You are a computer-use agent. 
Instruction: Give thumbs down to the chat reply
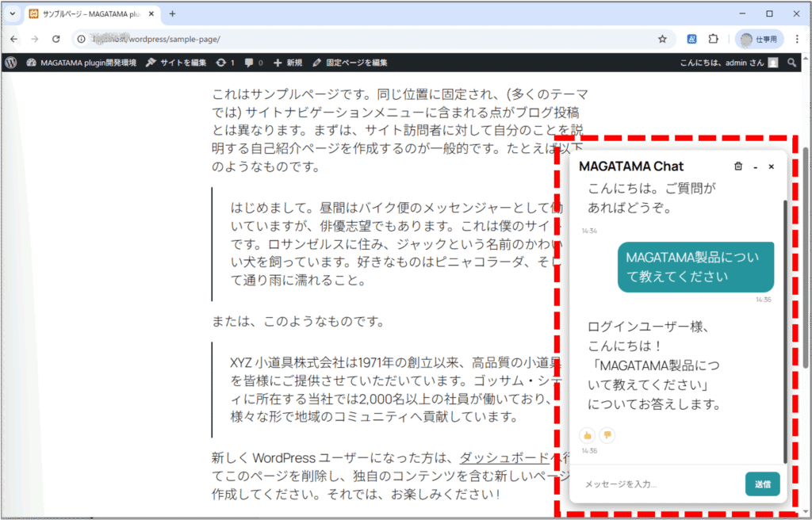tap(607, 434)
